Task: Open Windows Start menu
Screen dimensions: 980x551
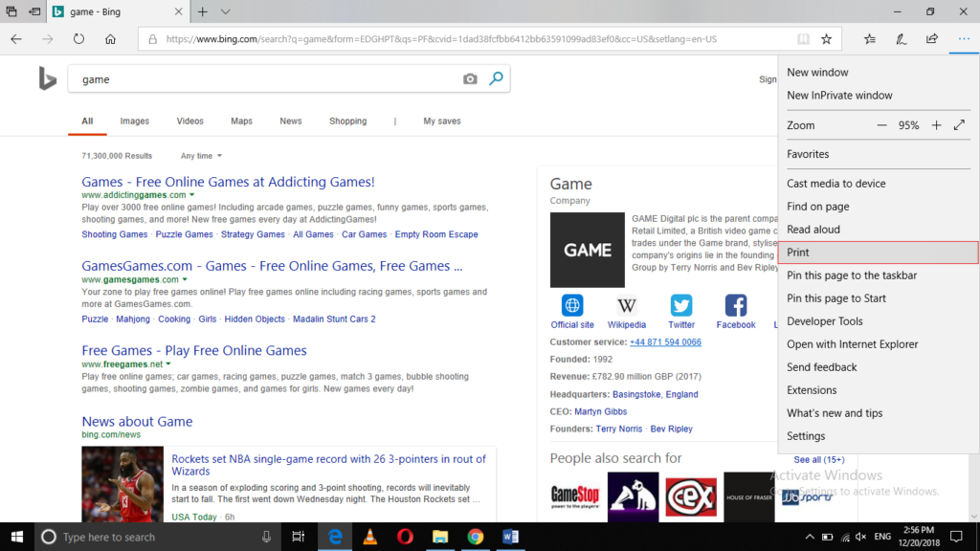Action: point(17,537)
